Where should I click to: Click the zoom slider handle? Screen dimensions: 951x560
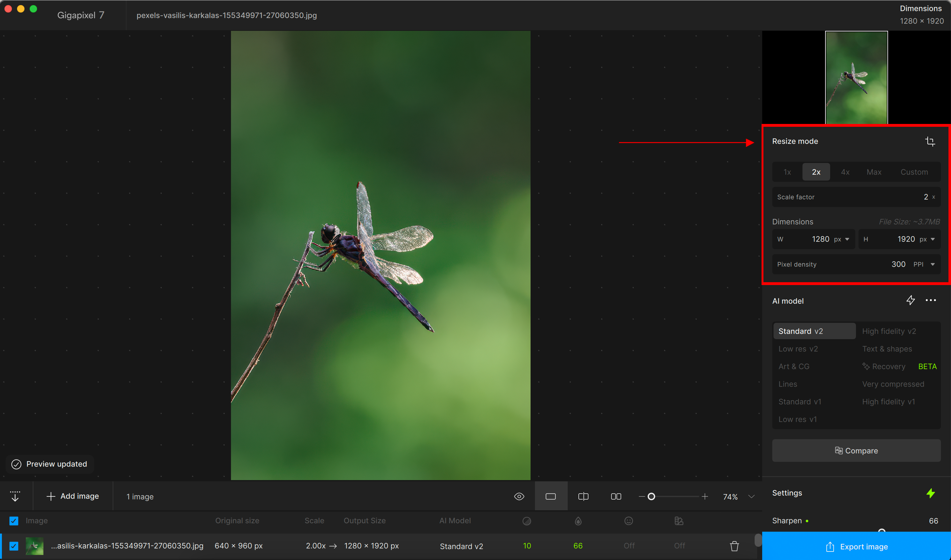[x=651, y=496]
